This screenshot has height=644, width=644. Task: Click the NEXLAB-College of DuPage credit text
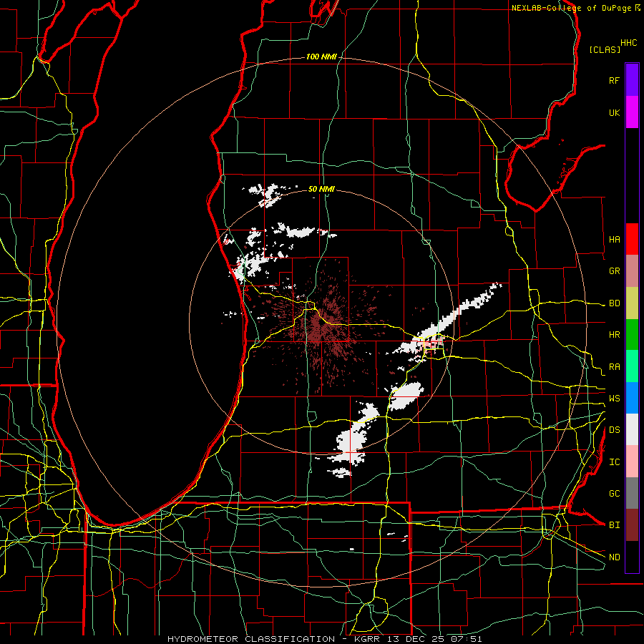(571, 8)
